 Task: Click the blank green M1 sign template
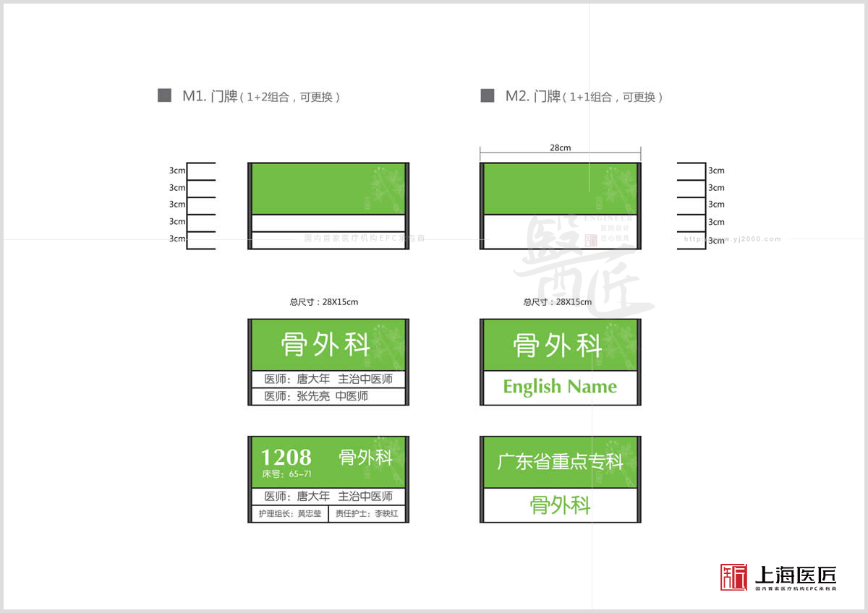coord(328,189)
